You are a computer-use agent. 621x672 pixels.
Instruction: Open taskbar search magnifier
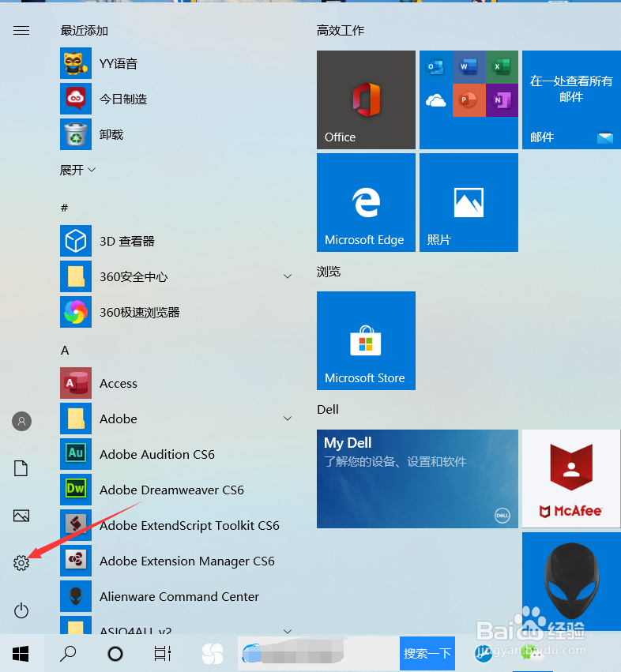[68, 654]
